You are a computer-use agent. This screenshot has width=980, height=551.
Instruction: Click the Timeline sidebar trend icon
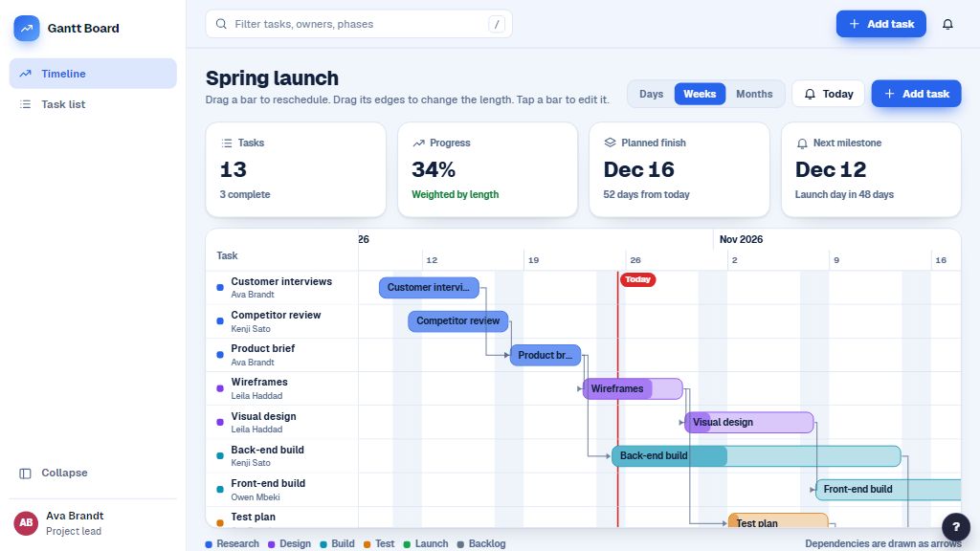click(x=25, y=74)
